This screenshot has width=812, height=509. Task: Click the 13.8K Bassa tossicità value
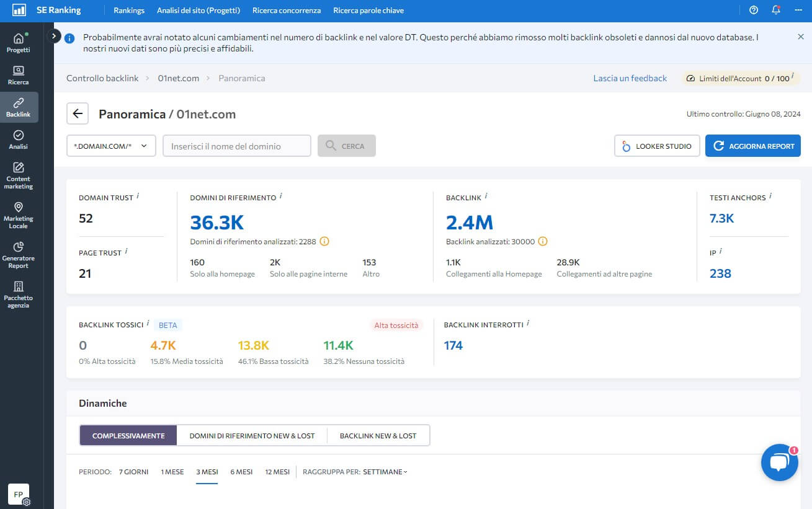click(254, 345)
